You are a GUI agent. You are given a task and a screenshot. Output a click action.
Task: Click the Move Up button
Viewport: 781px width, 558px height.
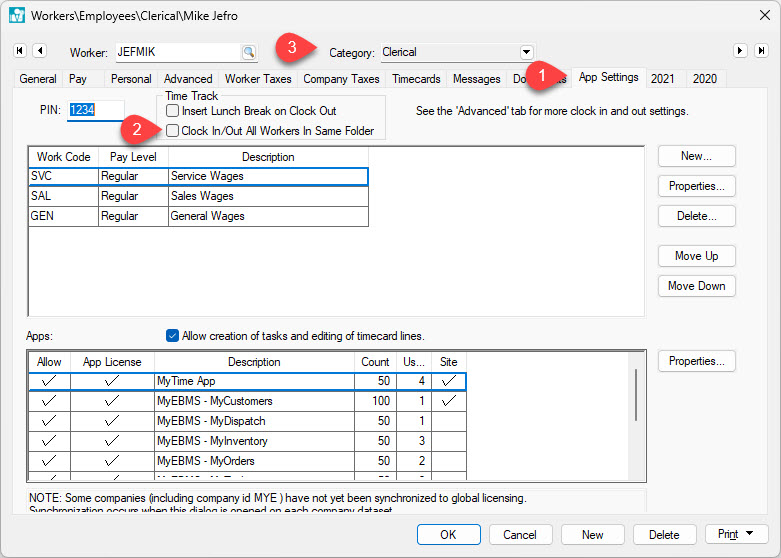pos(696,256)
